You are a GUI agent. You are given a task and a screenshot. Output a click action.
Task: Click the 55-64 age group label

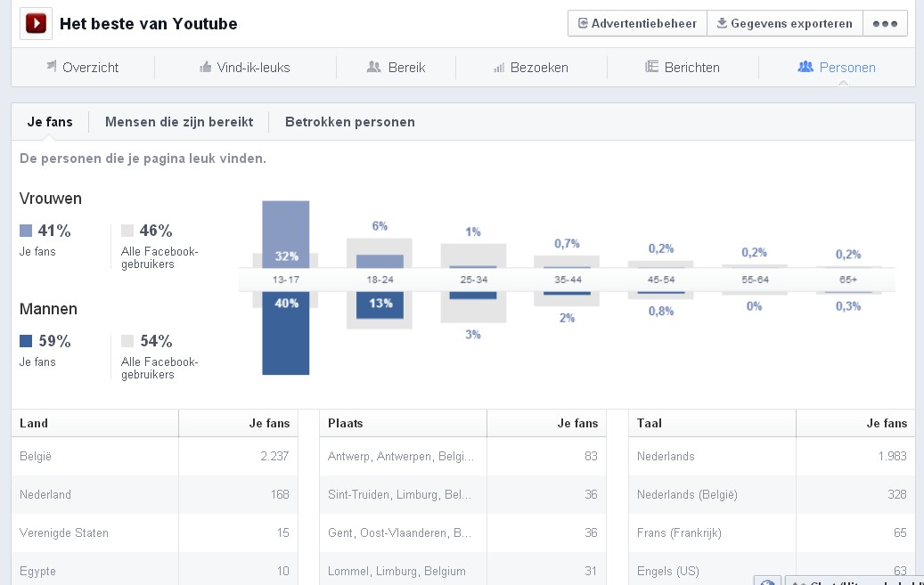click(x=755, y=280)
